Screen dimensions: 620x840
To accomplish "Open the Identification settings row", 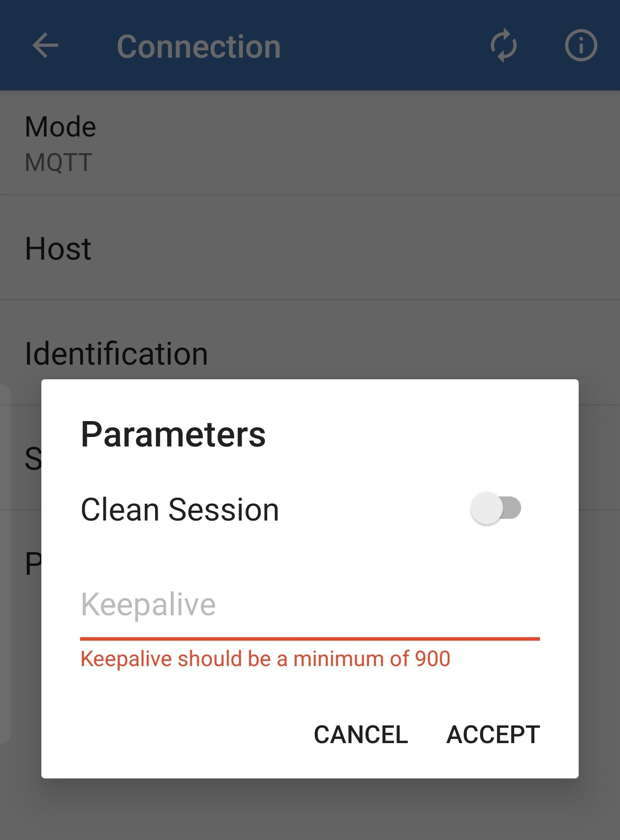I will pos(310,353).
